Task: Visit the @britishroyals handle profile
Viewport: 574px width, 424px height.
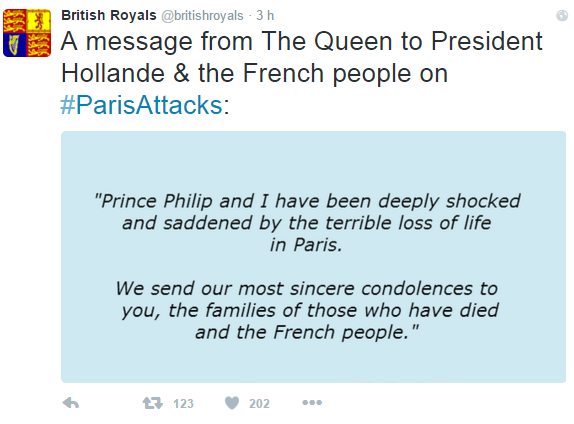Action: coord(202,16)
